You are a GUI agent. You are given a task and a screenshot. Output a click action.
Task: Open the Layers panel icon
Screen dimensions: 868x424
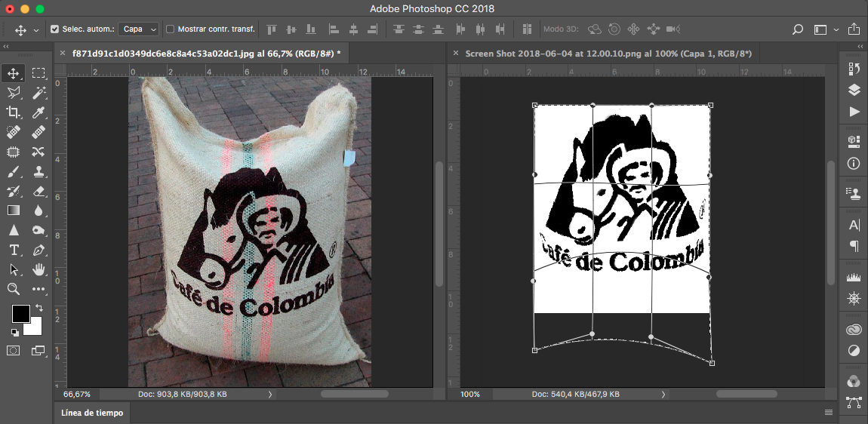[x=854, y=90]
